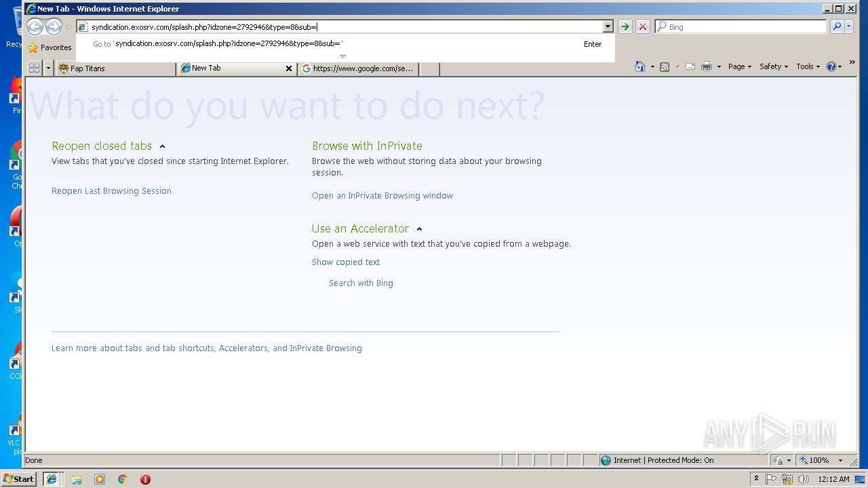Switch to the Fap Titans tab
The image size is (868, 488).
click(x=115, y=68)
